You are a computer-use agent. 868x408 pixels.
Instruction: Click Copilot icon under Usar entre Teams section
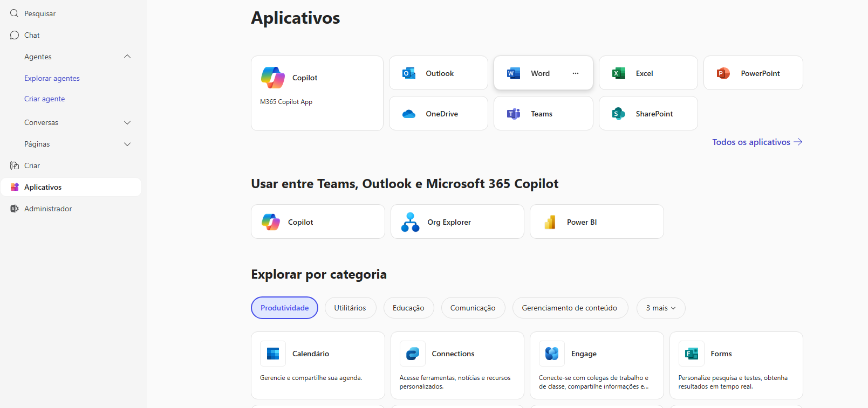[x=271, y=222]
